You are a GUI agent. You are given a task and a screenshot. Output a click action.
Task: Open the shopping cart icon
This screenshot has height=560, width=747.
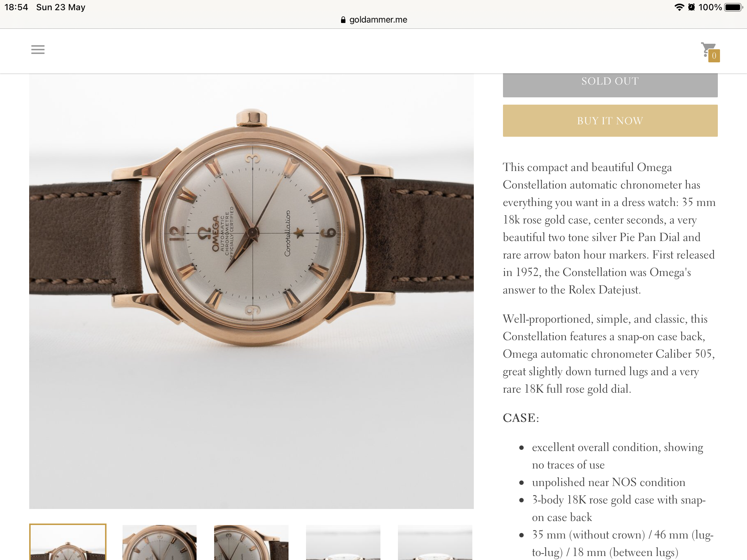708,50
